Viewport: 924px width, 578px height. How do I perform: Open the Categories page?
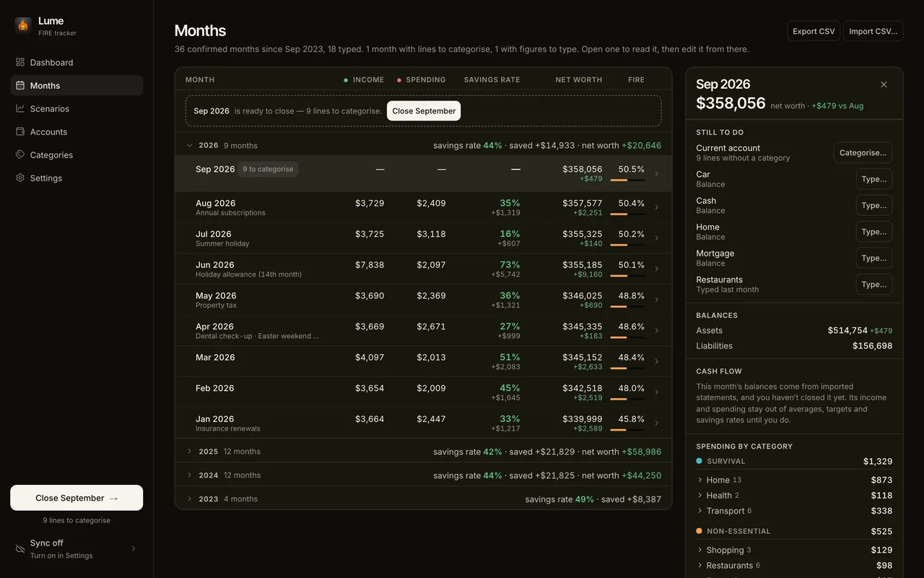point(77,155)
